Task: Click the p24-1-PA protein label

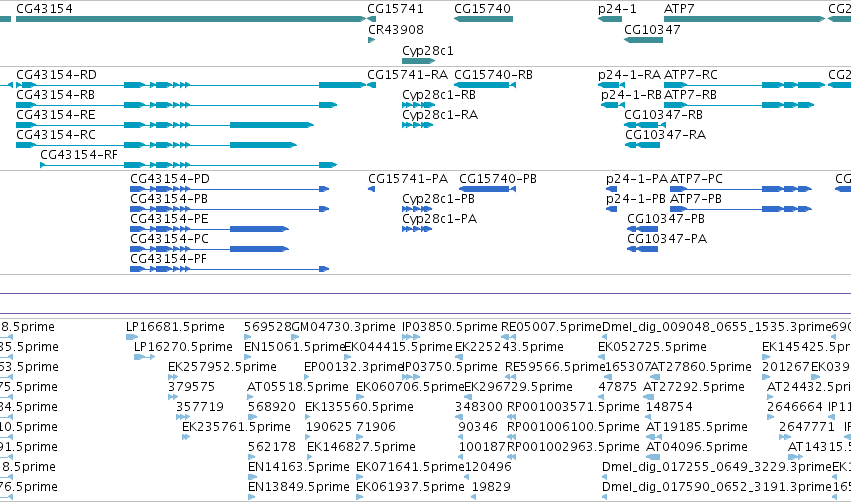Action: [637, 179]
